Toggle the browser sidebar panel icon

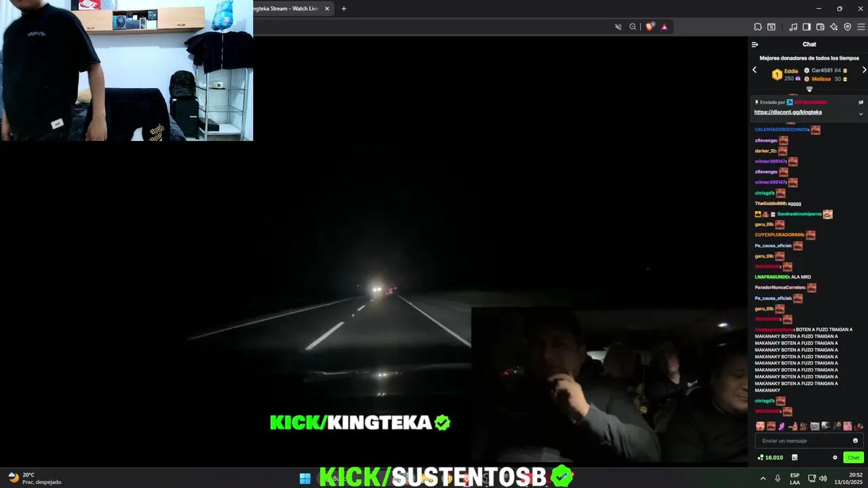pos(806,27)
